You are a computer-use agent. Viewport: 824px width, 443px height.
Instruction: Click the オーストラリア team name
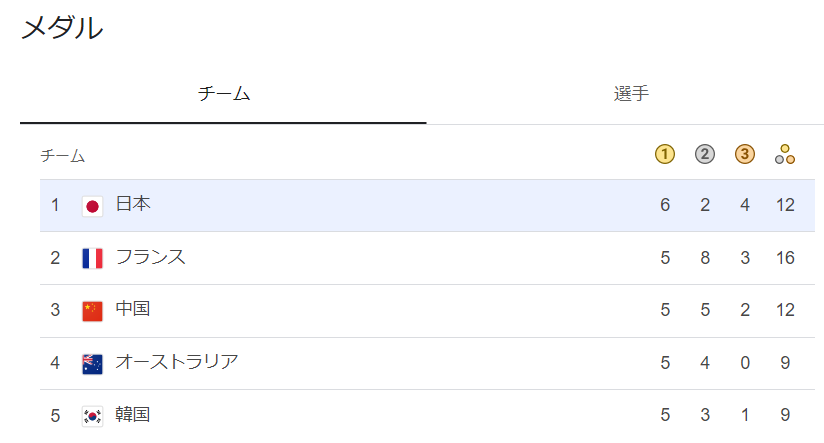(x=177, y=362)
